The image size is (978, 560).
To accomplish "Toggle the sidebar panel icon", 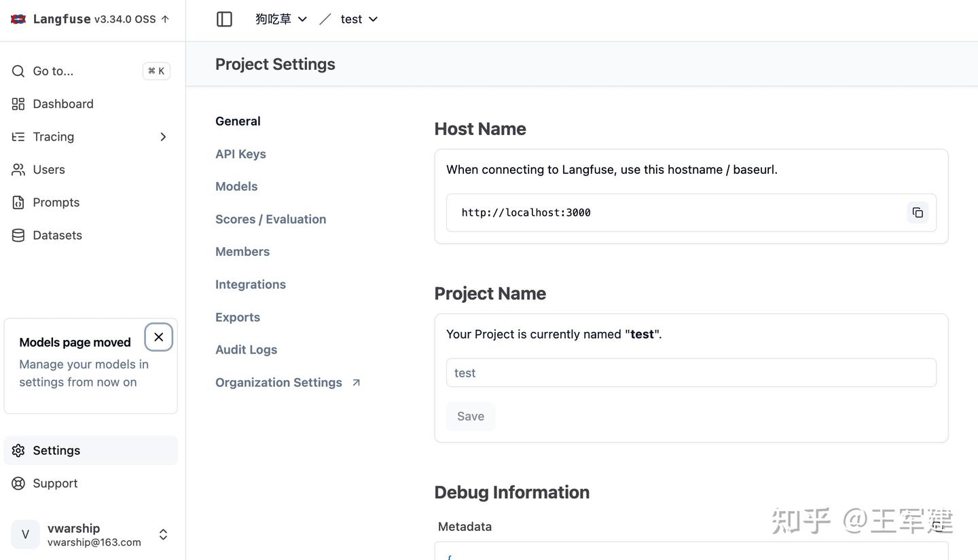I will coord(224,19).
